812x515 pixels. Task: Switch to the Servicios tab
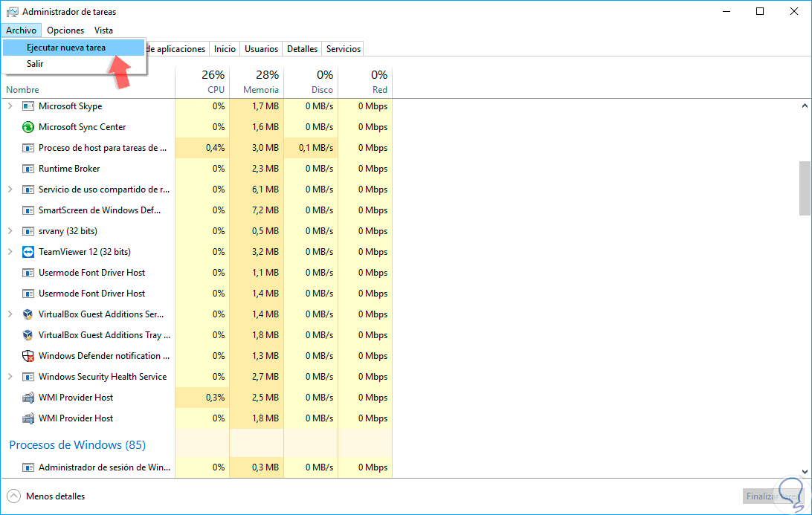pos(343,48)
